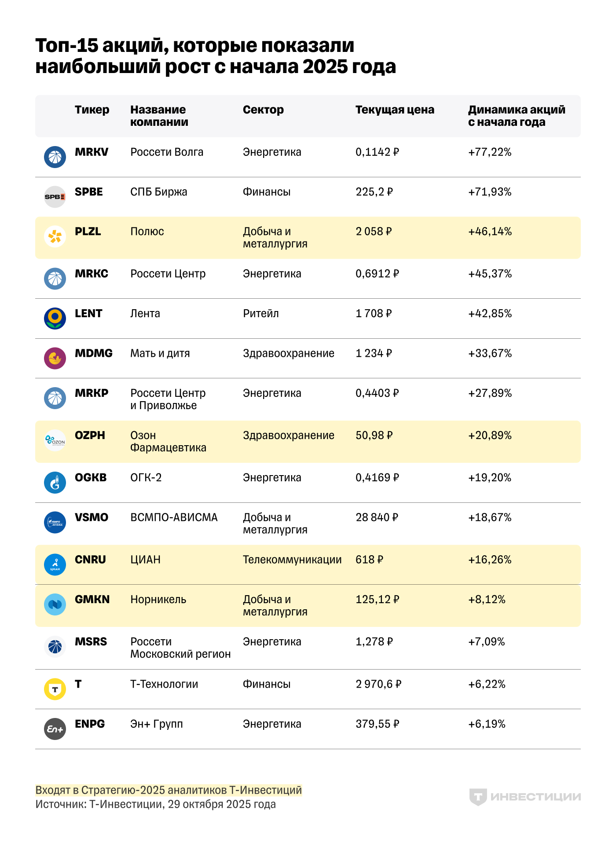The height and width of the screenshot is (846, 616).
Task: Click the Ozon Pharmaceutica logo icon
Action: [55, 440]
